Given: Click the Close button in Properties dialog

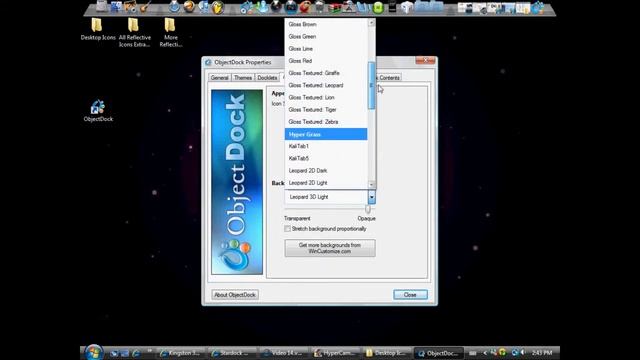Looking at the screenshot, I should [x=410, y=295].
